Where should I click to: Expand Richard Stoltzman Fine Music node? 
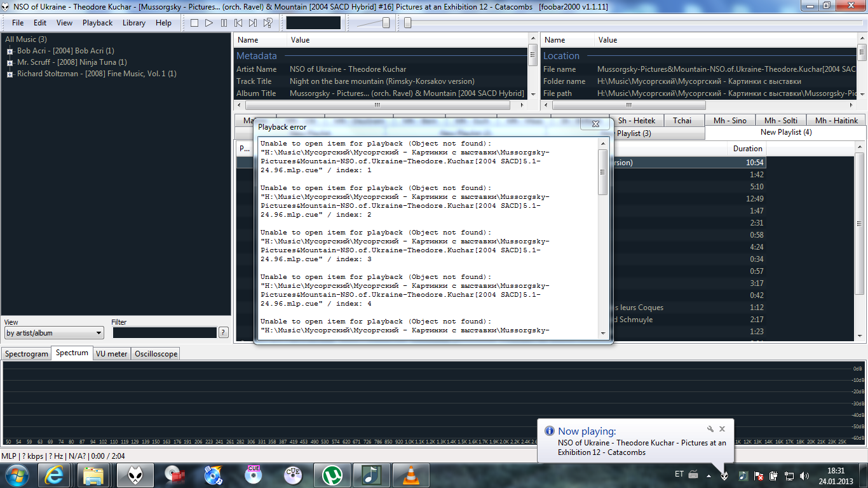(x=10, y=74)
